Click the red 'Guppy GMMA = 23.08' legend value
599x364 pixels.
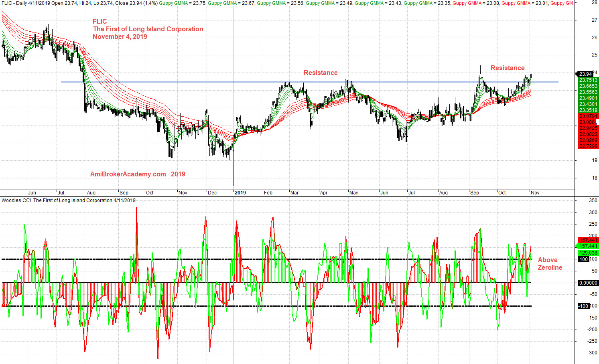[477, 3]
